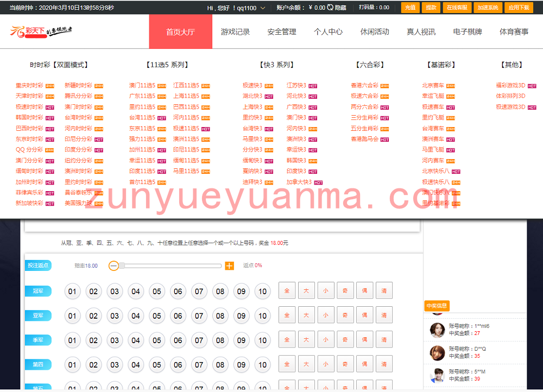Click the 投注返点 label tag
Screen dimensions: 543x392
tap(38, 265)
